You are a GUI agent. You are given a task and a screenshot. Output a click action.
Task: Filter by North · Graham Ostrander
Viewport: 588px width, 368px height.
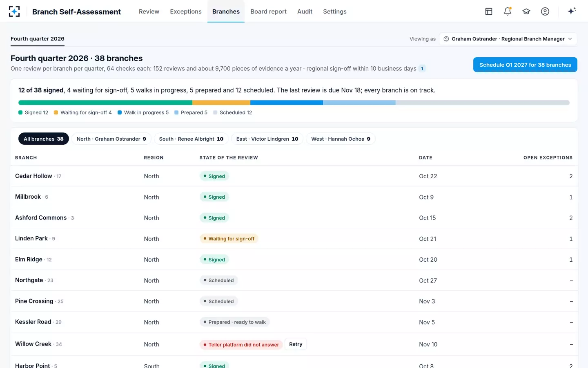[x=111, y=139]
